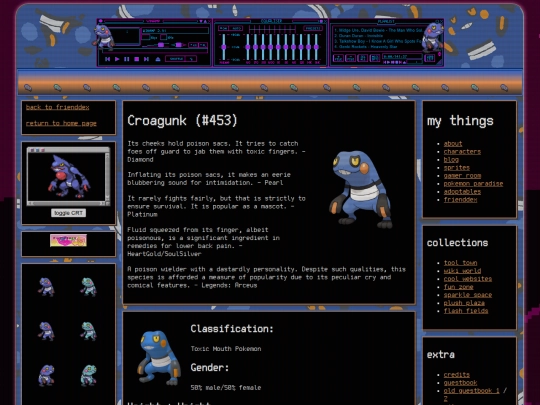Screen dimensions: 540x405
Task: Open the 'flash fields' collection link
Action: click(x=466, y=311)
